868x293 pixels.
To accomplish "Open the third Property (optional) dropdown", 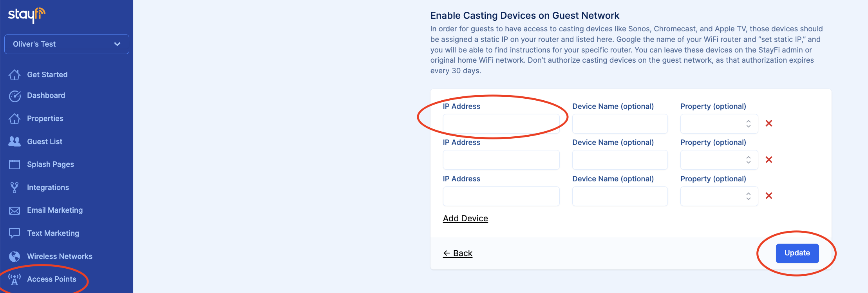I will 719,196.
